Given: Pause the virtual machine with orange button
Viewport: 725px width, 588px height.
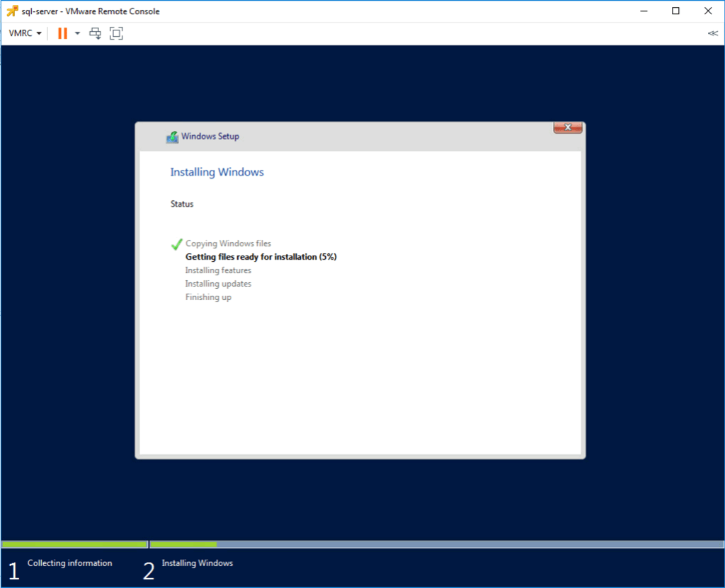Looking at the screenshot, I should pyautogui.click(x=62, y=33).
